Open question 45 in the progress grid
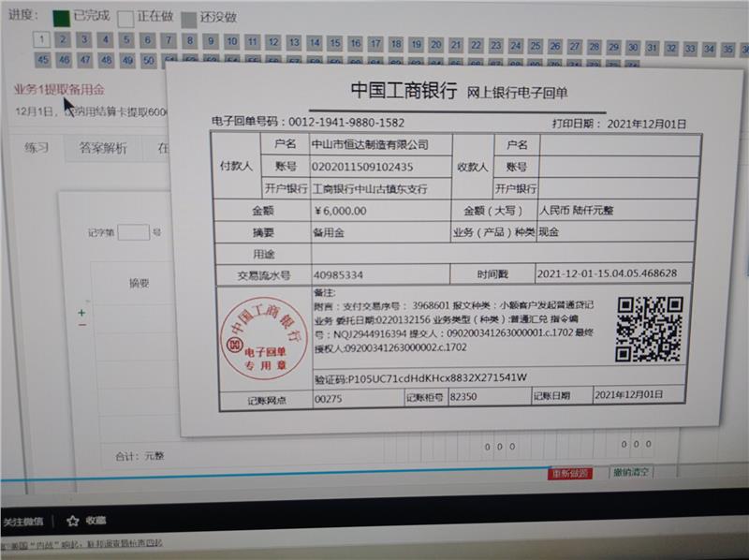This screenshot has width=749, height=560. point(42,60)
